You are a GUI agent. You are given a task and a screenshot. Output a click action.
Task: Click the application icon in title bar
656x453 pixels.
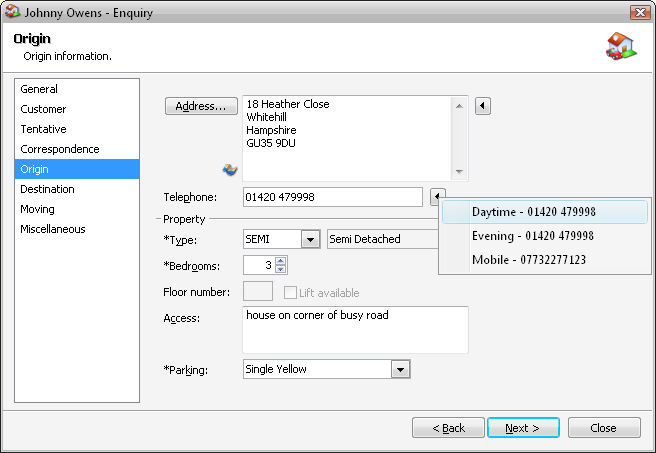click(12, 12)
